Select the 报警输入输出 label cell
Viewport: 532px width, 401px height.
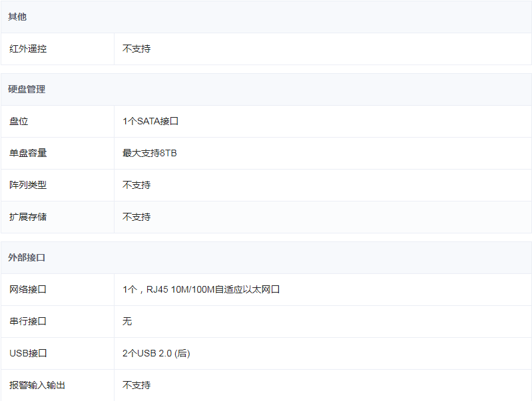[x=58, y=385]
